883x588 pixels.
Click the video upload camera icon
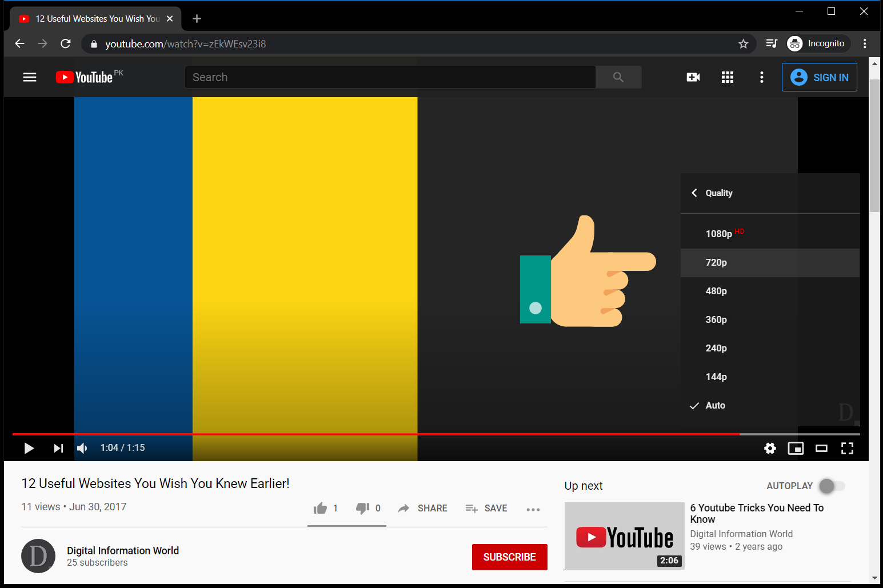tap(693, 77)
